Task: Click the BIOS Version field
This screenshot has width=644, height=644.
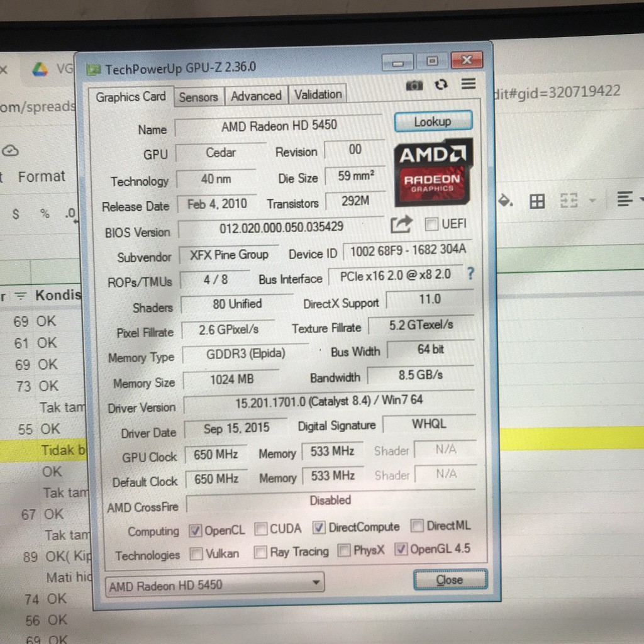Action: click(x=281, y=228)
